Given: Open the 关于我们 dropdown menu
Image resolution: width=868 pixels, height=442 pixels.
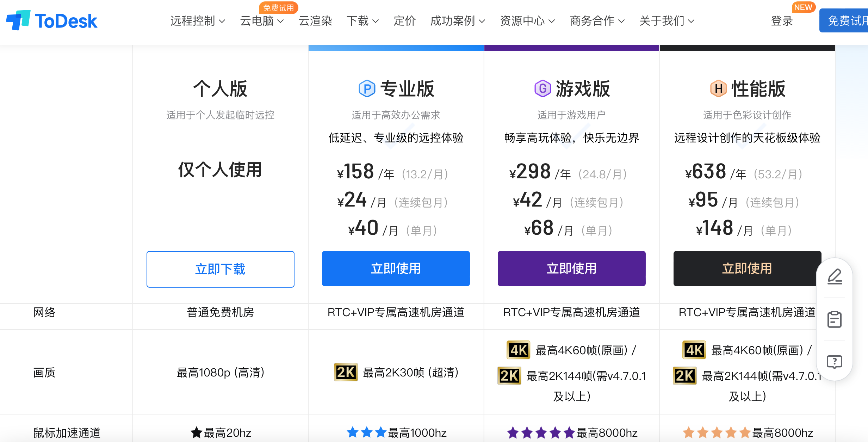Looking at the screenshot, I should (x=666, y=21).
